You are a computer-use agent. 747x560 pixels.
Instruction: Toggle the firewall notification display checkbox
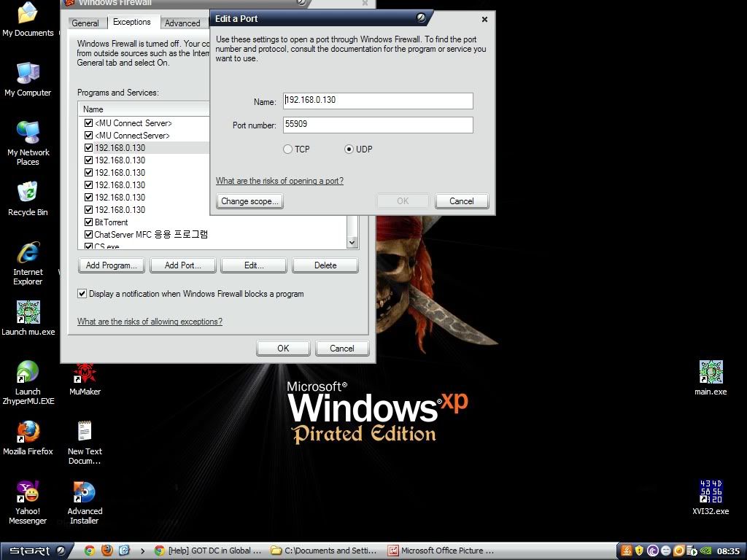click(x=82, y=294)
